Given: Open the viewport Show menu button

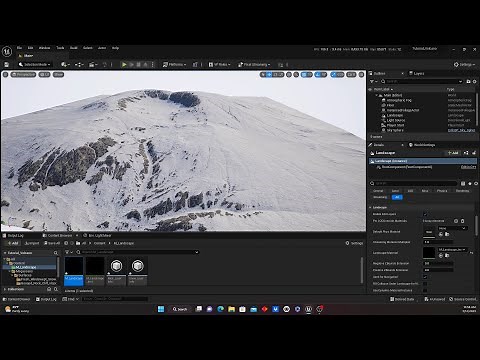Looking at the screenshot, I should pos(58,75).
